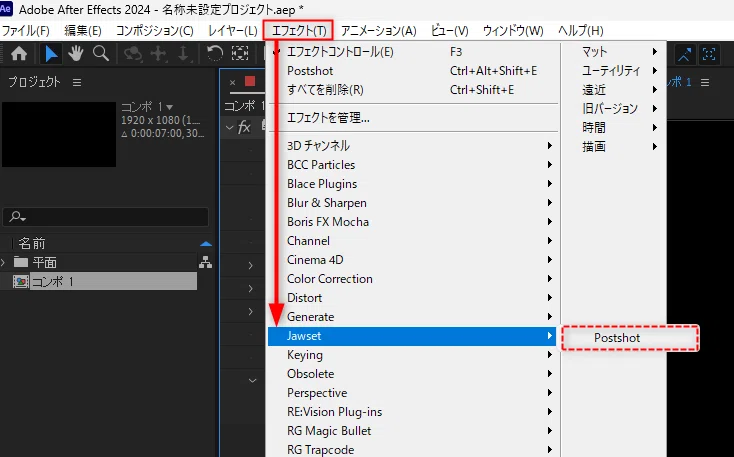Open the ユーティリティ submenu

click(x=614, y=71)
